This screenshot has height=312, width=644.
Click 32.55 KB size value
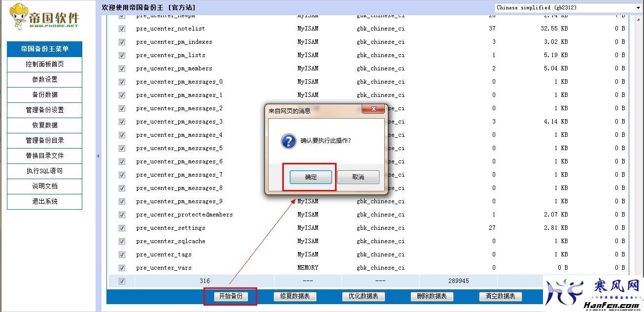[x=554, y=29]
